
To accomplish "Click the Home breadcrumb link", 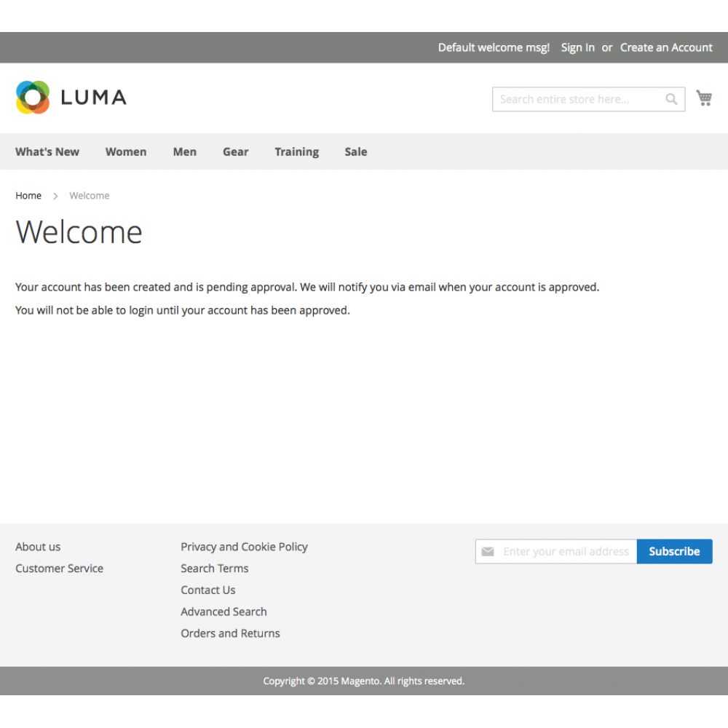I will pos(28,195).
